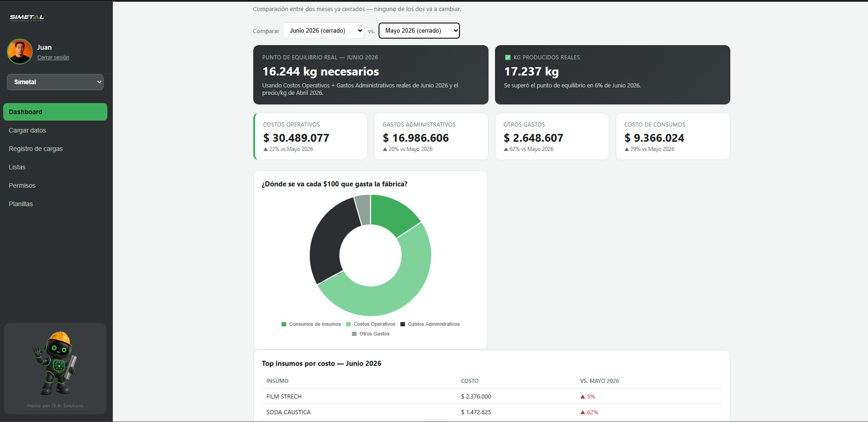Click the Hecho por JB AI Solutions text
This screenshot has width=868, height=422.
(x=55, y=406)
